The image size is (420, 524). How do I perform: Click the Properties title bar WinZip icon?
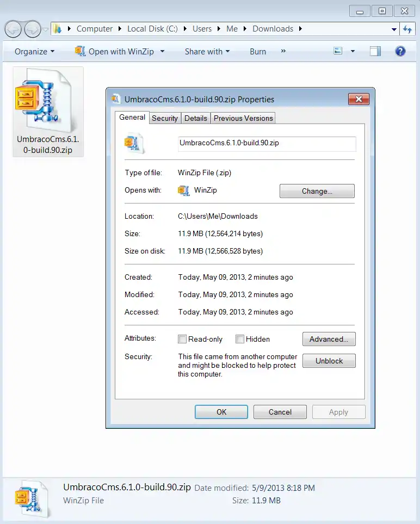click(x=115, y=99)
